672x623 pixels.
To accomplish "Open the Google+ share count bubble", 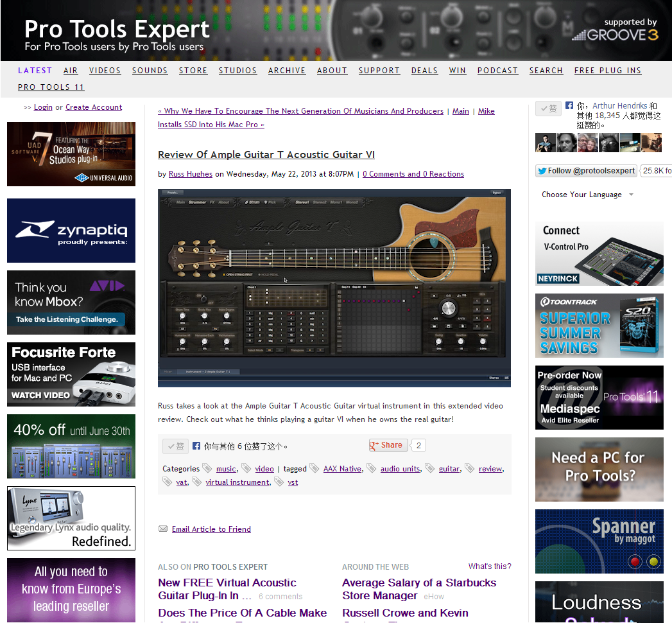I will tap(418, 445).
